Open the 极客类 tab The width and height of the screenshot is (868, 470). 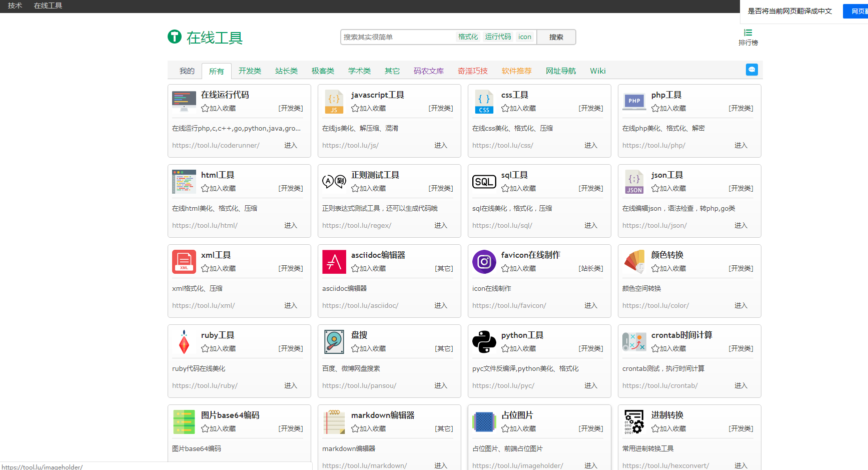pyautogui.click(x=323, y=71)
